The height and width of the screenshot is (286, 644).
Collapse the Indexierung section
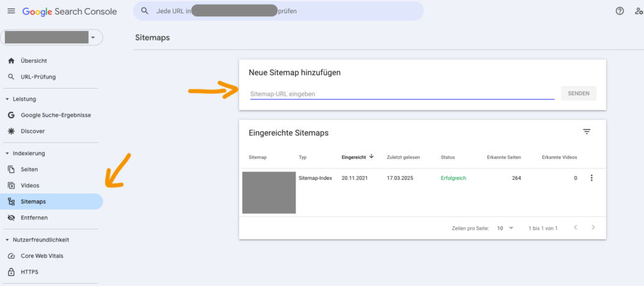[x=7, y=153]
